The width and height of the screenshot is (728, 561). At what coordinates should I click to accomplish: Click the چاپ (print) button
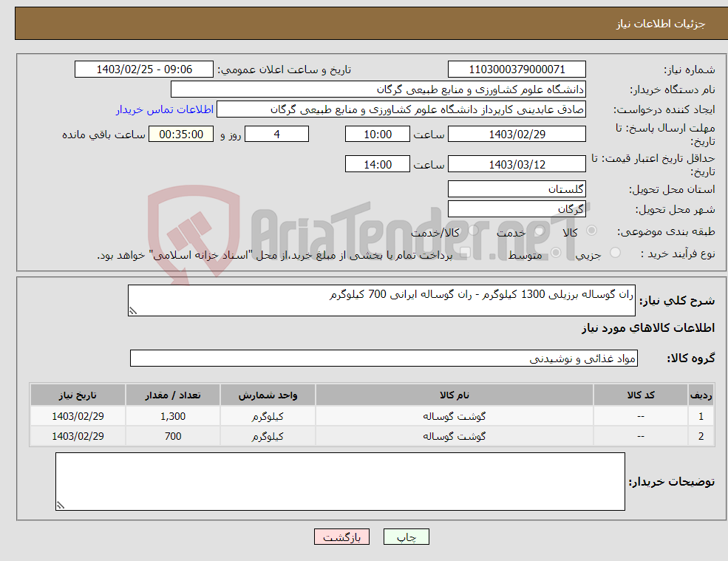point(406,537)
